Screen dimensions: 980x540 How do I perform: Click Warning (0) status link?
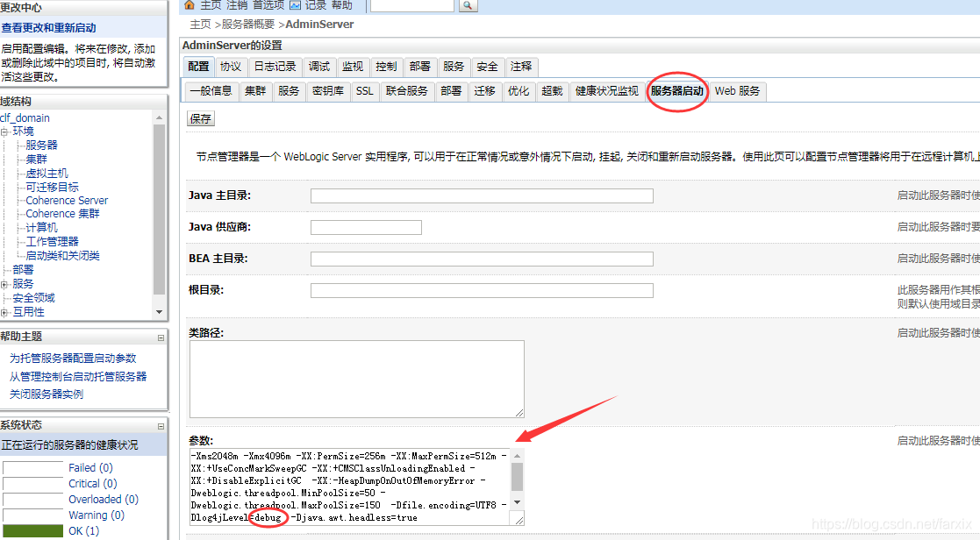97,515
